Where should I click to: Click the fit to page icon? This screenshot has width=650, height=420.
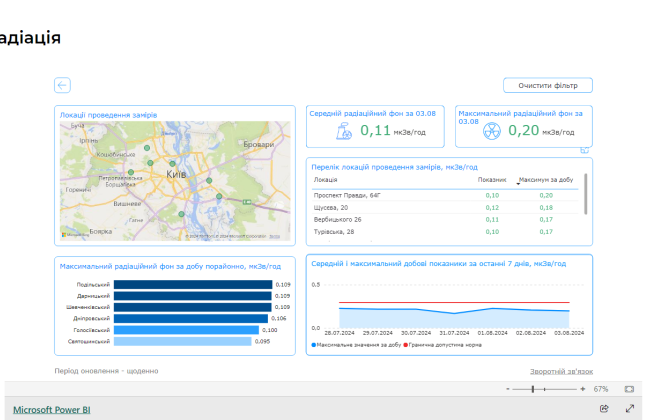(630, 388)
